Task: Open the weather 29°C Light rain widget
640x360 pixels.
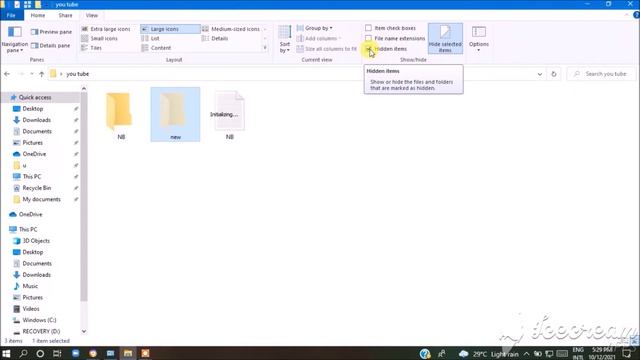Action: [489, 354]
